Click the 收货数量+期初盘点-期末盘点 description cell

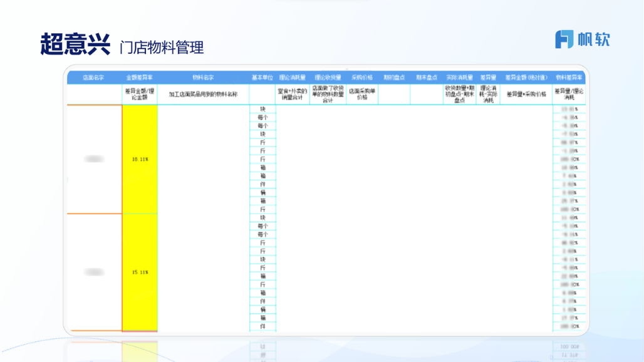pyautogui.click(x=460, y=95)
